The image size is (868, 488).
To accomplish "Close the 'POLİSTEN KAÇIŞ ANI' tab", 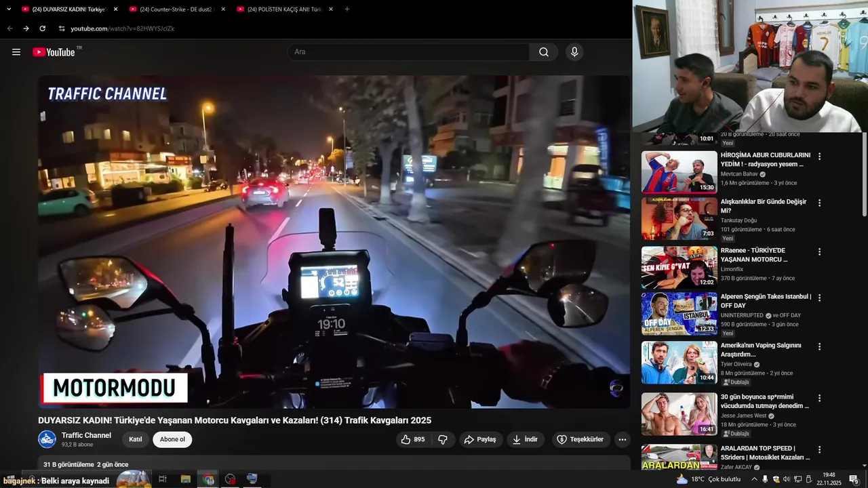I will pyautogui.click(x=331, y=9).
